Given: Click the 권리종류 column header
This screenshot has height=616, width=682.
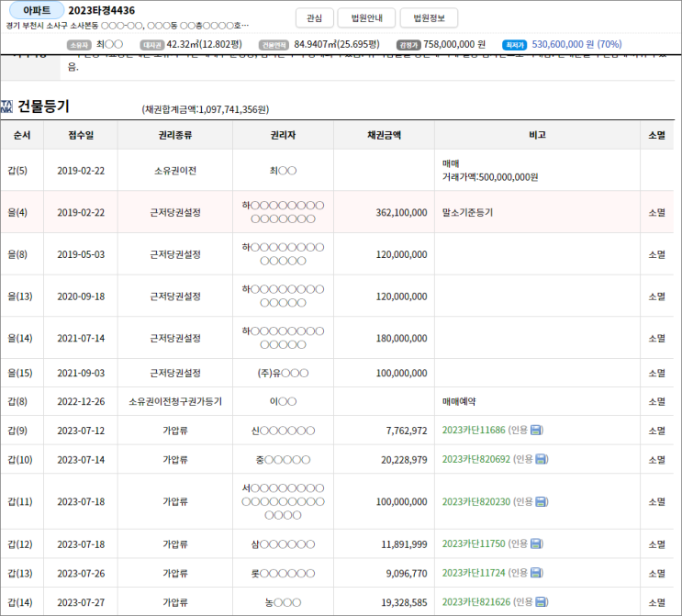Looking at the screenshot, I should tap(174, 134).
